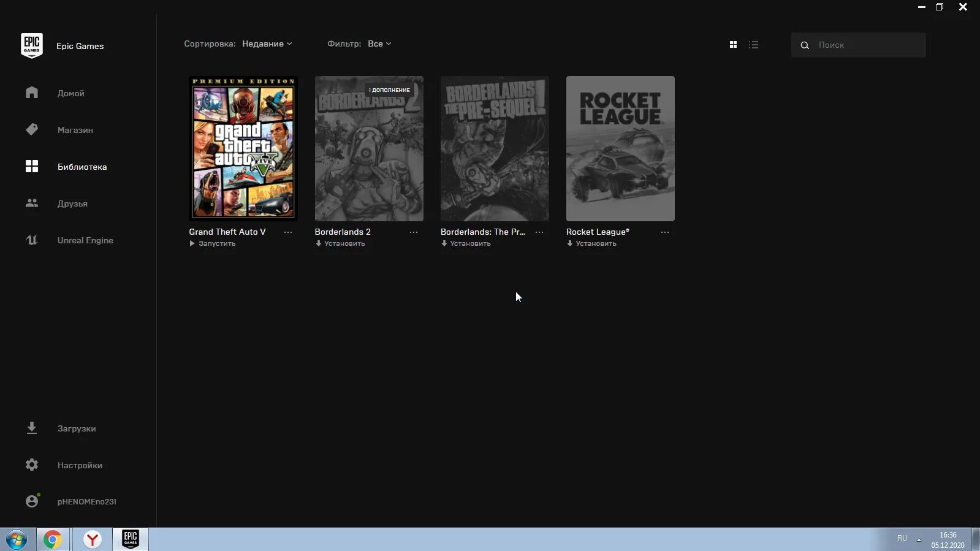Click the Borderlands 2 дополнение badge
980x551 pixels.
click(x=389, y=89)
